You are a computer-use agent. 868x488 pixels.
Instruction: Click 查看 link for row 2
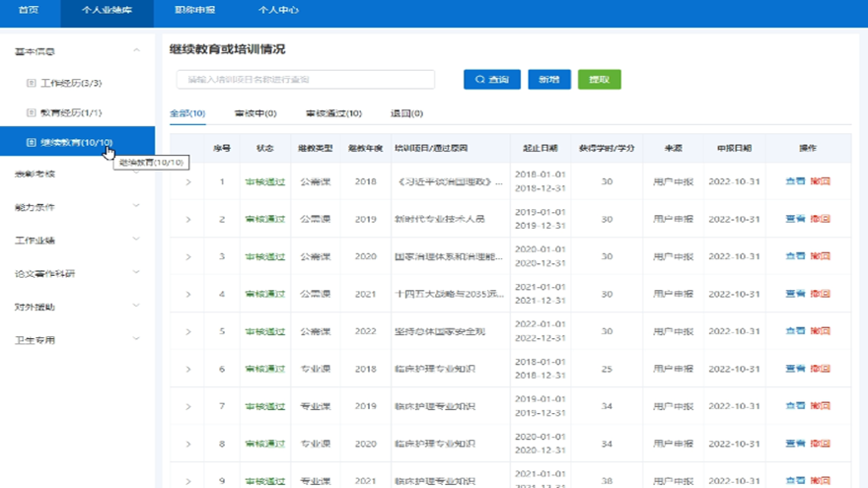pyautogui.click(x=794, y=220)
